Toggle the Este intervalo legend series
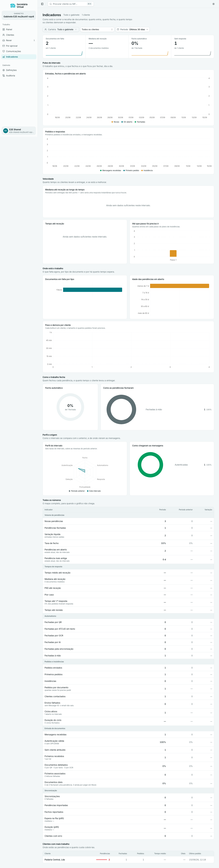This screenshot has height=868, width=219. (94, 491)
